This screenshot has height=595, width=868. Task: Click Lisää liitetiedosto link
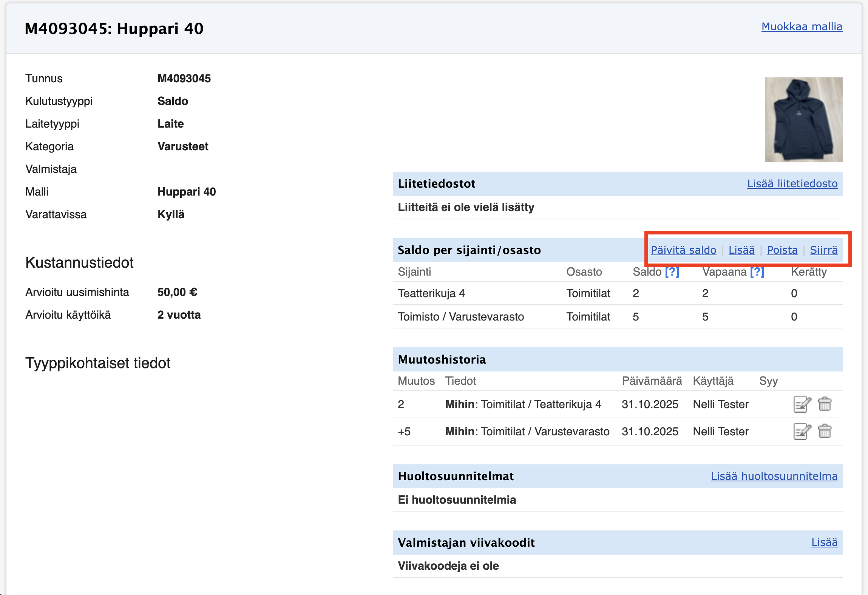pyautogui.click(x=792, y=184)
